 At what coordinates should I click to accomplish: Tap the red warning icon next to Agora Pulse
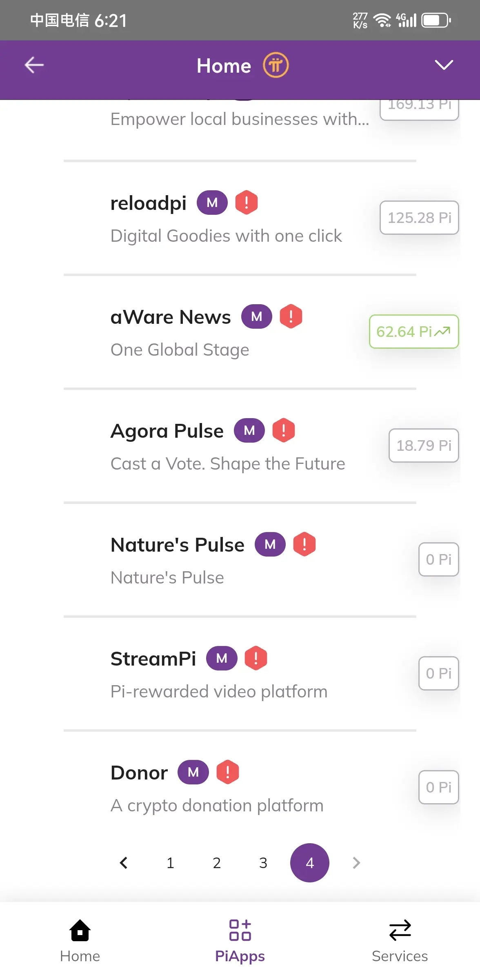click(284, 430)
